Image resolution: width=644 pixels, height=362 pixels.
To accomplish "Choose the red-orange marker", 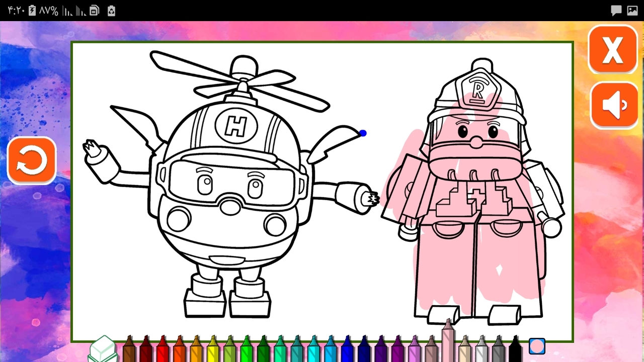I will coord(180,349).
